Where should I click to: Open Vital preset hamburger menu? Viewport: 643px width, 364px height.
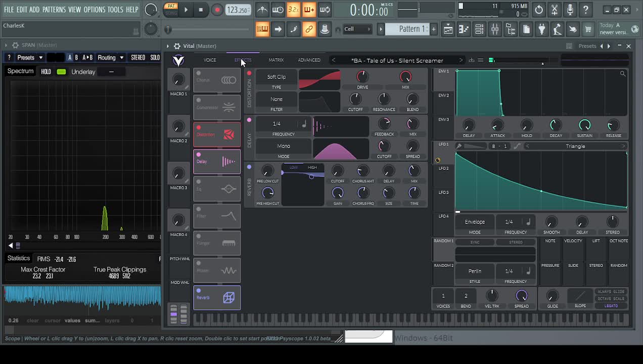tap(481, 60)
